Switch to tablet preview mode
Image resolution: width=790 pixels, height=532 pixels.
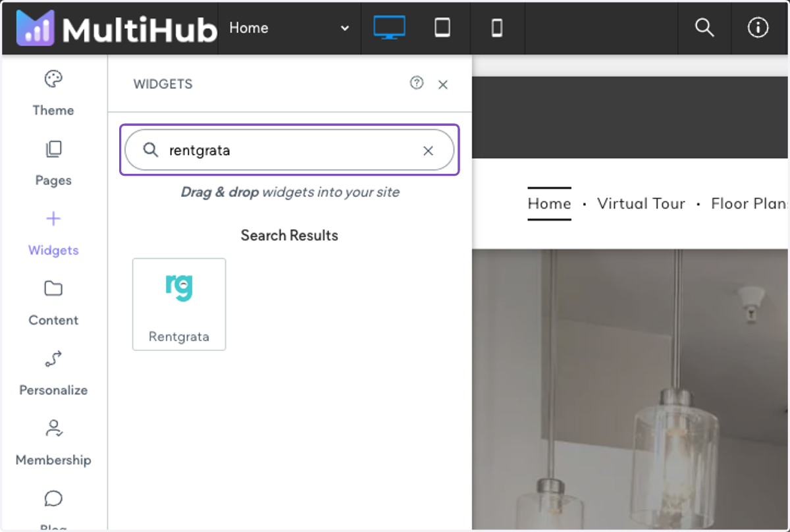[x=442, y=28]
